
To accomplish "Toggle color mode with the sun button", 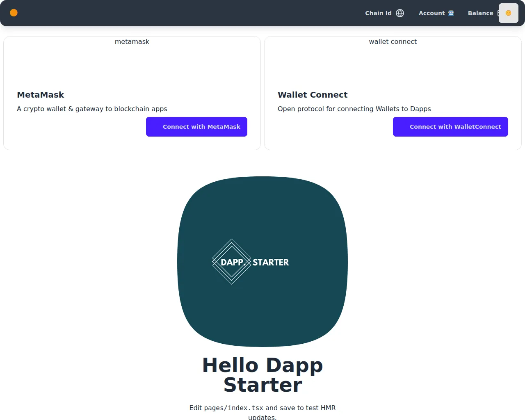I will [x=509, y=13].
